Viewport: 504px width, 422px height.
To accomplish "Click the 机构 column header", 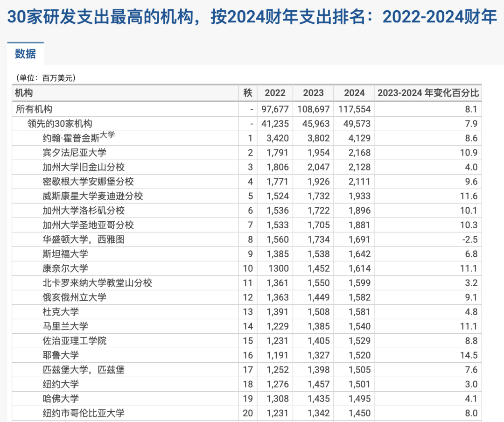I will coord(24,93).
